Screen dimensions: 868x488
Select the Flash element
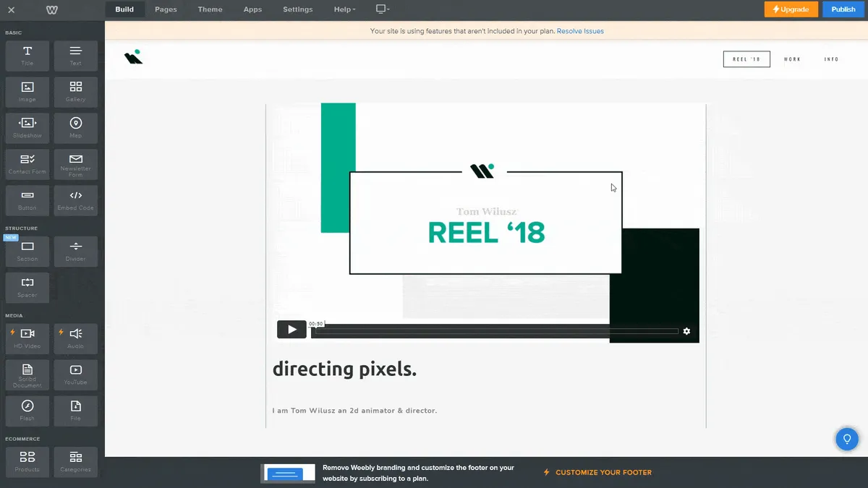pyautogui.click(x=27, y=411)
